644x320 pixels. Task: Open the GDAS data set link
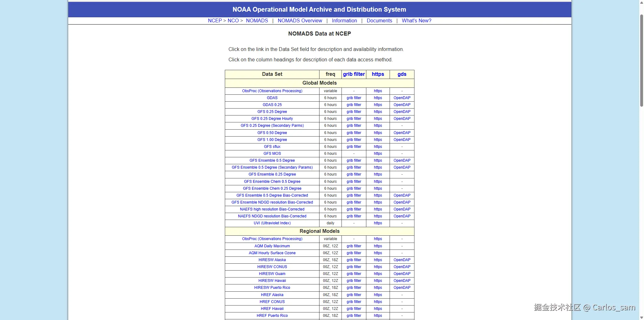(x=272, y=98)
